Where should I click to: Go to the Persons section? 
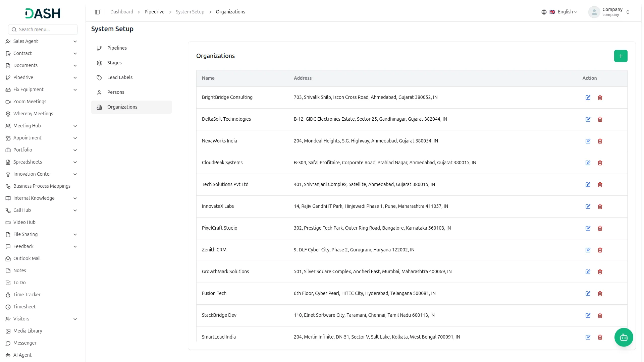pyautogui.click(x=131, y=92)
